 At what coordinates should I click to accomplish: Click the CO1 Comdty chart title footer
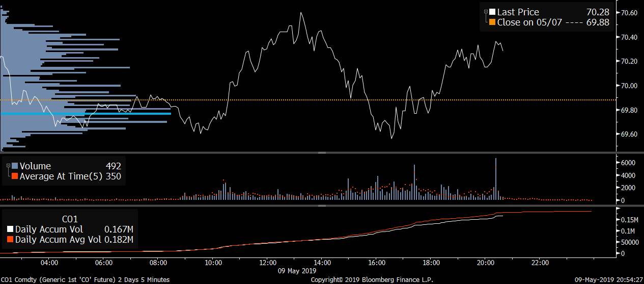(85, 280)
